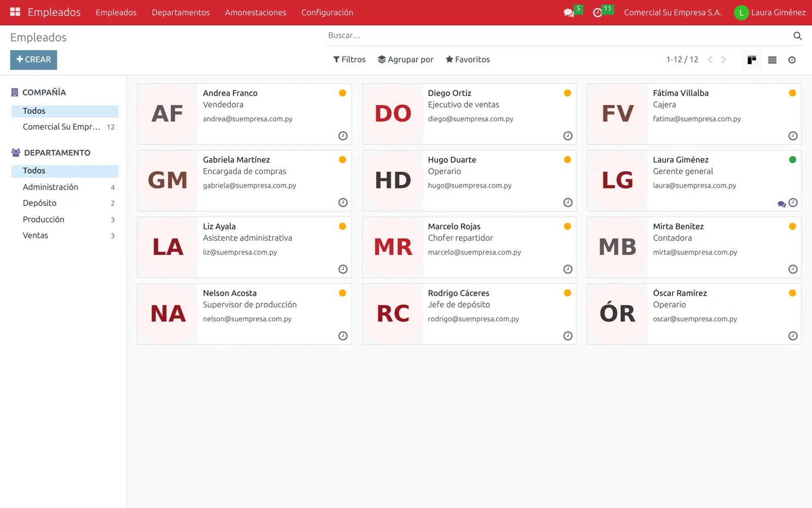Open the activity clock on Nelson Acosta's card

tap(343, 336)
